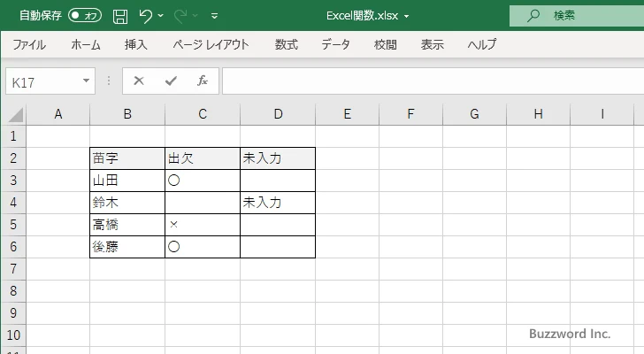Open the Redo history dropdown arrow
Image resolution: width=644 pixels, height=354 pixels.
click(195, 16)
